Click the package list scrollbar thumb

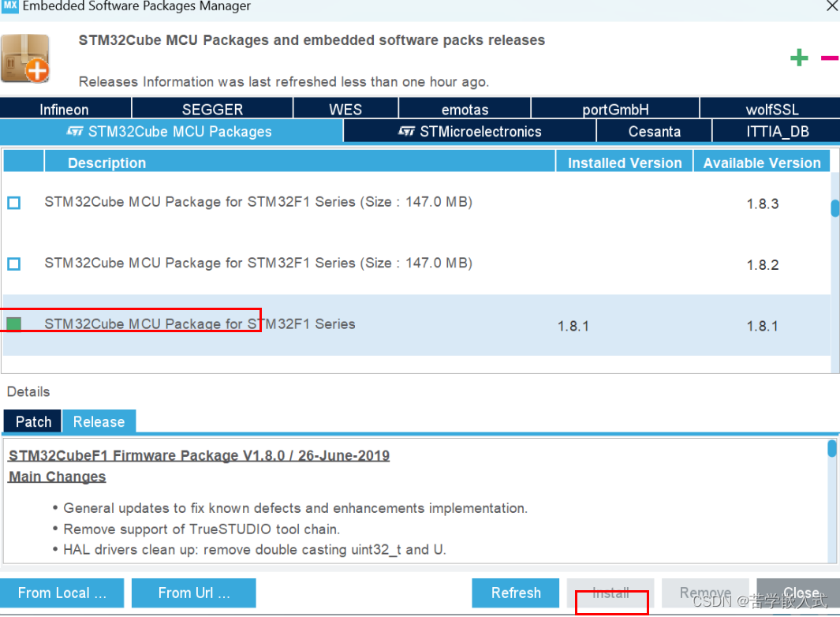(834, 208)
